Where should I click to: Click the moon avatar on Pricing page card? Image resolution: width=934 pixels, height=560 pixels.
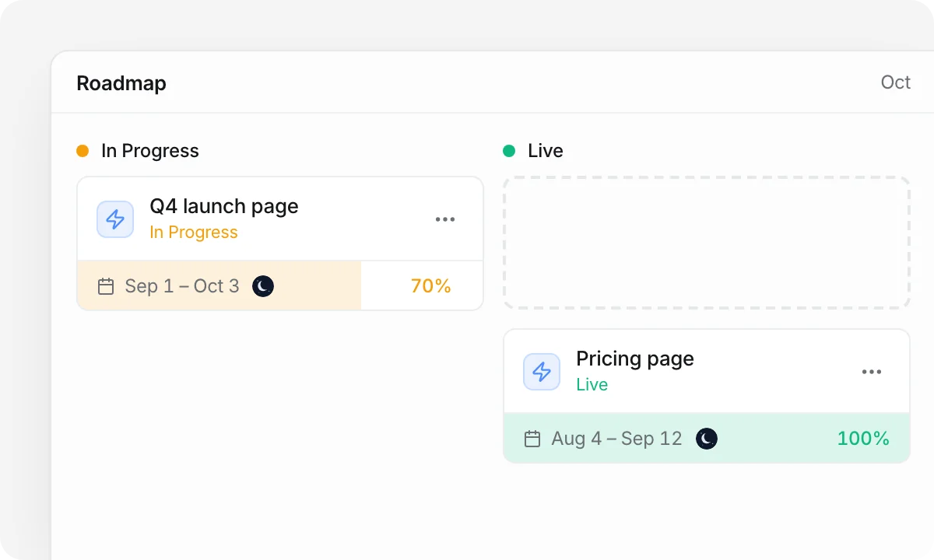coord(707,439)
